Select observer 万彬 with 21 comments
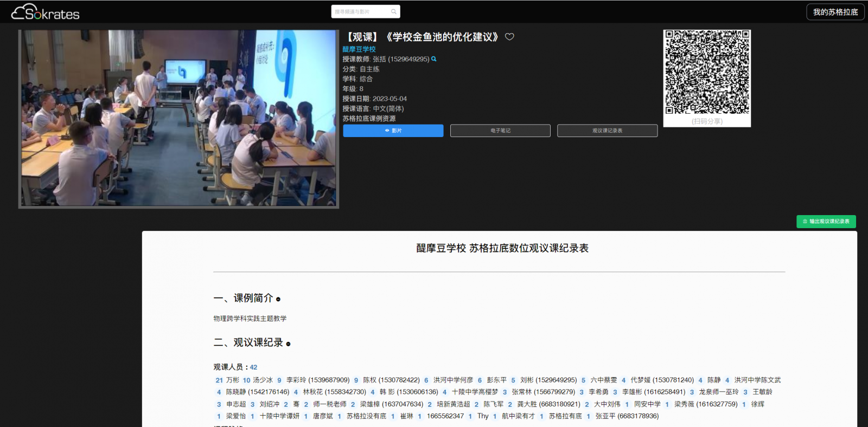This screenshot has height=427, width=868. pyautogui.click(x=232, y=380)
